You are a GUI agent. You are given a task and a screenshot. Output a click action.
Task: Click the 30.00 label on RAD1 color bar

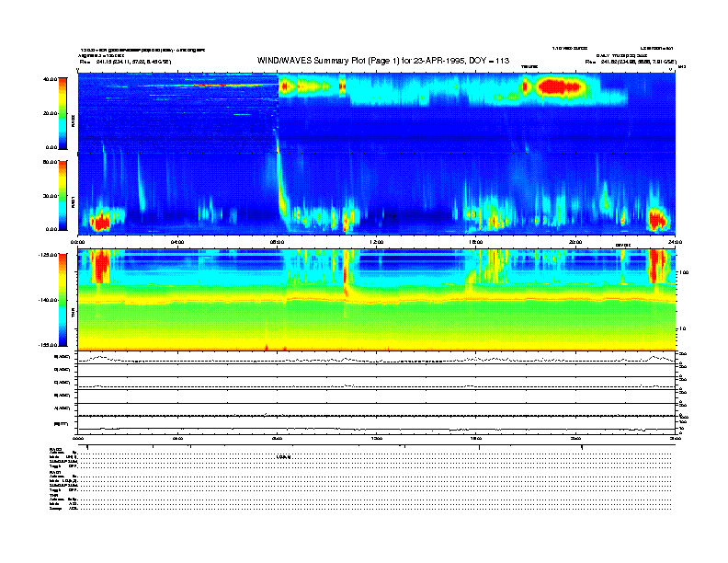50,196
